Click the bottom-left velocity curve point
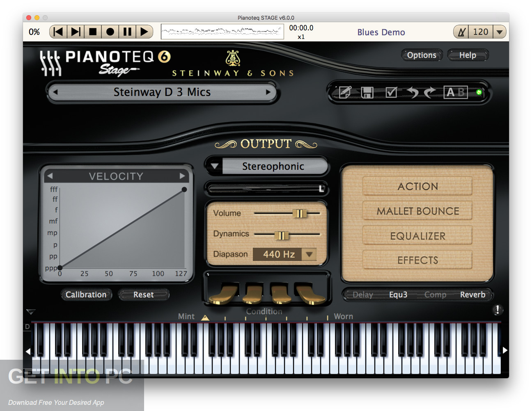 click(x=60, y=268)
